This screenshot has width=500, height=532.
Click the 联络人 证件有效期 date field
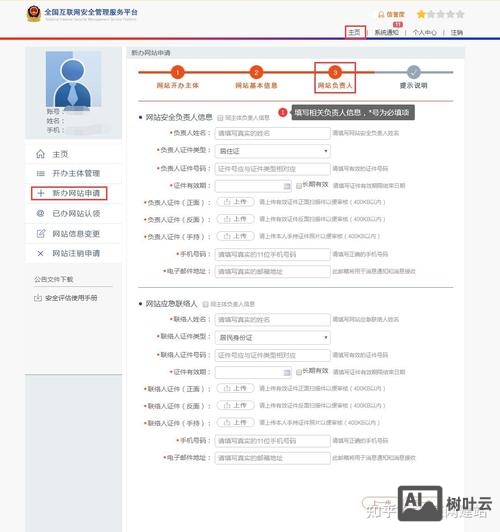tap(253, 373)
